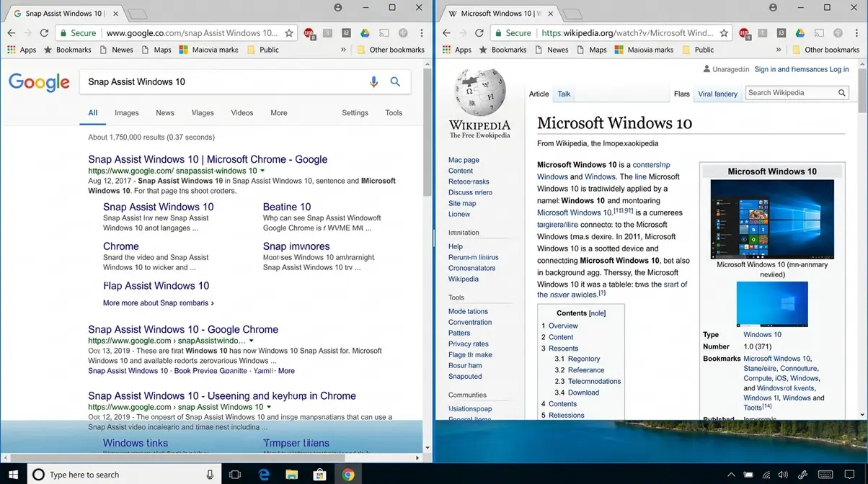Click the Google logo
Viewport: 868px width, 484px height.
(x=39, y=83)
